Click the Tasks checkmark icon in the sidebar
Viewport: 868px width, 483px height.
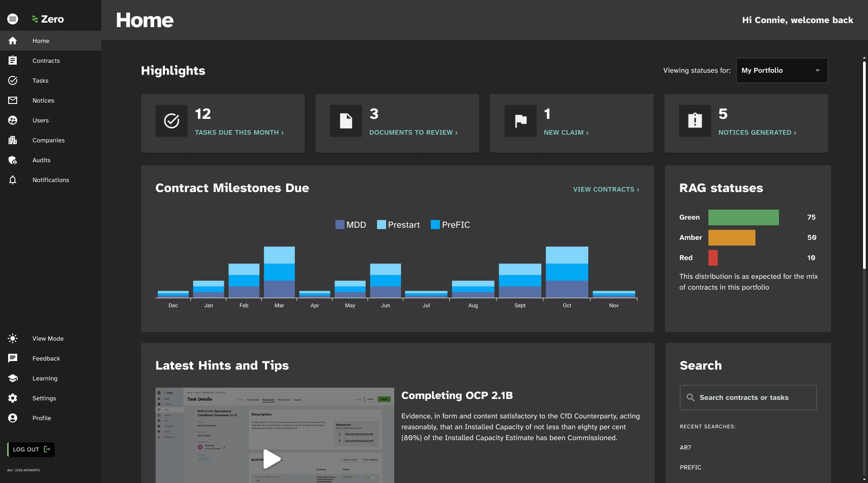[13, 80]
